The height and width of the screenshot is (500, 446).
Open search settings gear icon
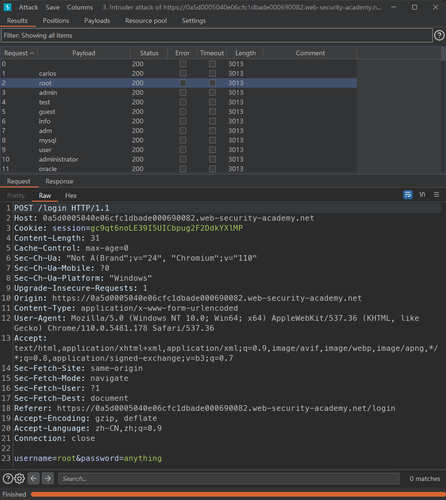[20, 479]
